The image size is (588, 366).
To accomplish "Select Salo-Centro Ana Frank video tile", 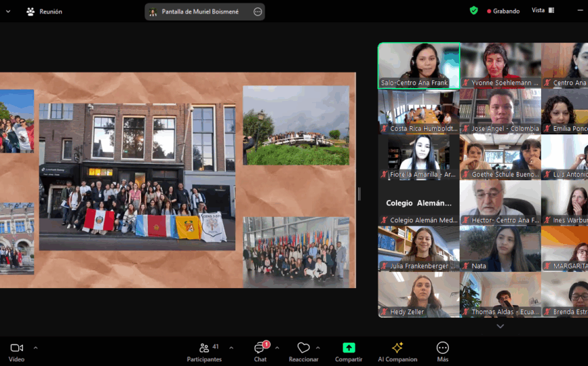I will 418,66.
